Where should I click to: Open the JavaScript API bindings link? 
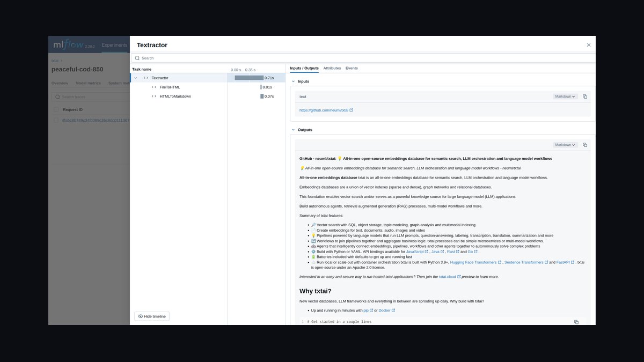point(417,252)
